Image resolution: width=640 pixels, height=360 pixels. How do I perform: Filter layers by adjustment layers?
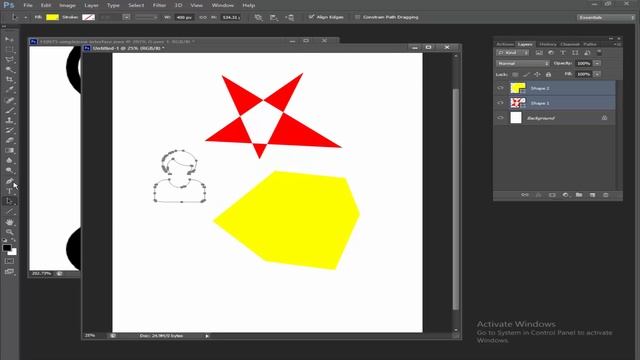point(551,53)
